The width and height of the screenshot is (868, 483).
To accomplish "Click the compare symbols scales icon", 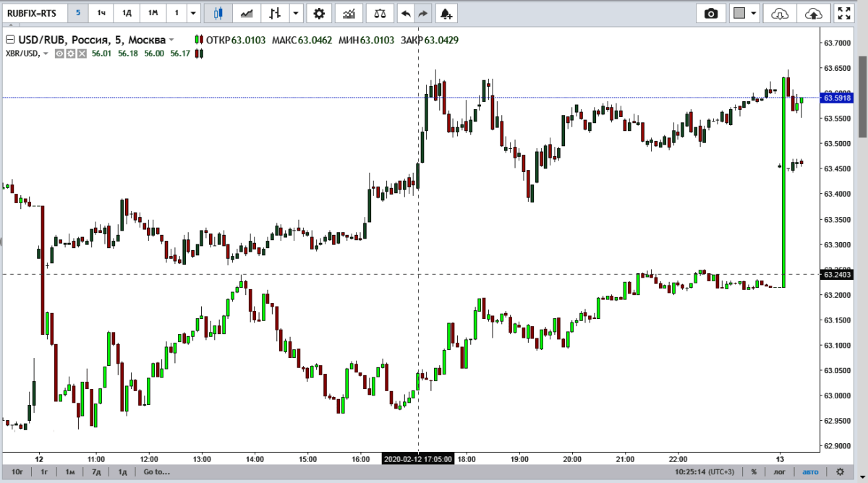I will click(x=380, y=13).
